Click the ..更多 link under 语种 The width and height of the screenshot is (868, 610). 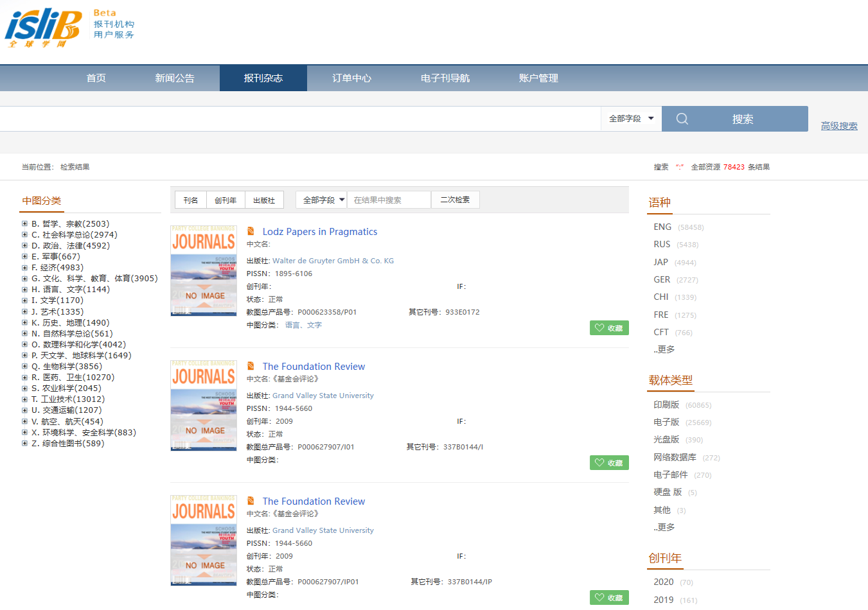tap(662, 349)
